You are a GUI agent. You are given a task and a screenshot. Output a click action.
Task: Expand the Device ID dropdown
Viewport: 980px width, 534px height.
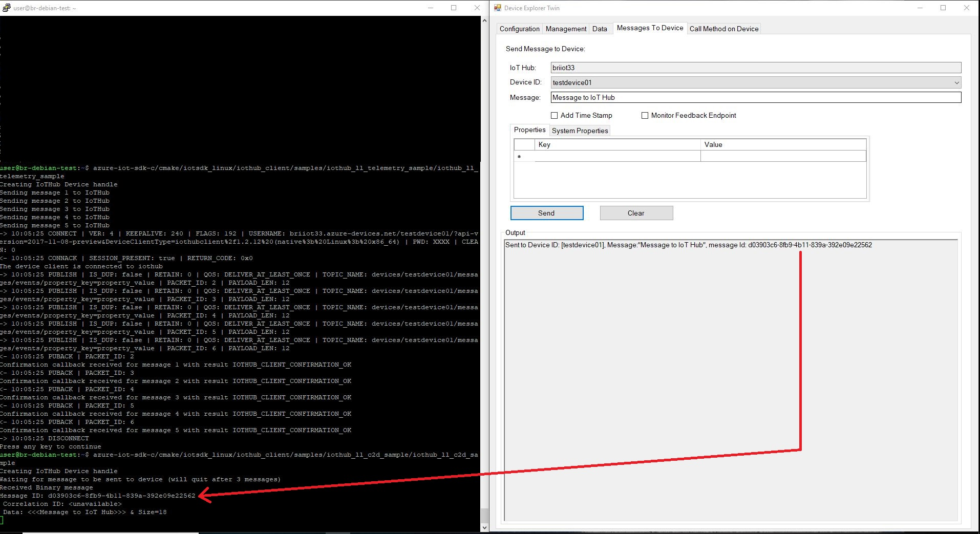[956, 82]
